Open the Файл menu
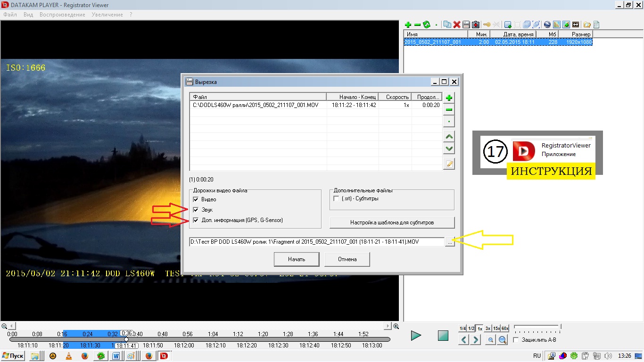The width and height of the screenshot is (644, 362). pyautogui.click(x=10, y=15)
